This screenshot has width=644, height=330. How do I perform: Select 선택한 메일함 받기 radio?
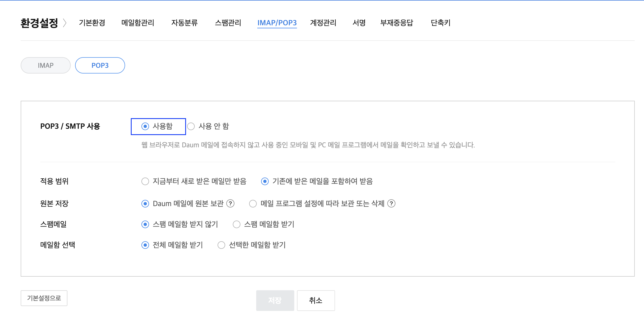[221, 245]
